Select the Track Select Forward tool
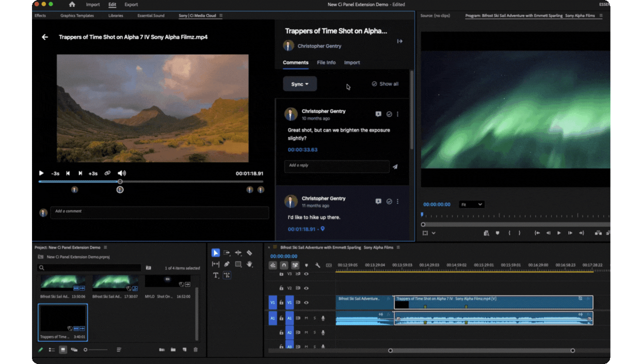642x364 pixels. tap(227, 253)
